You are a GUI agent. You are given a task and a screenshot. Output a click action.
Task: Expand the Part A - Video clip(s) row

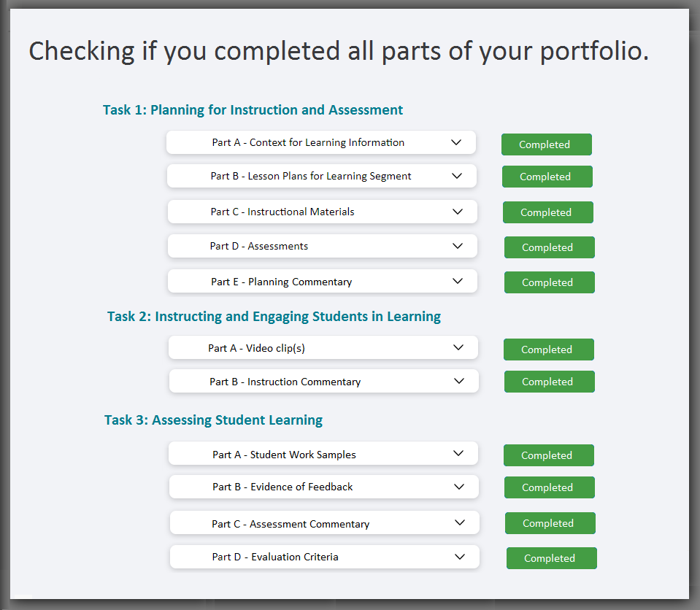point(458,348)
